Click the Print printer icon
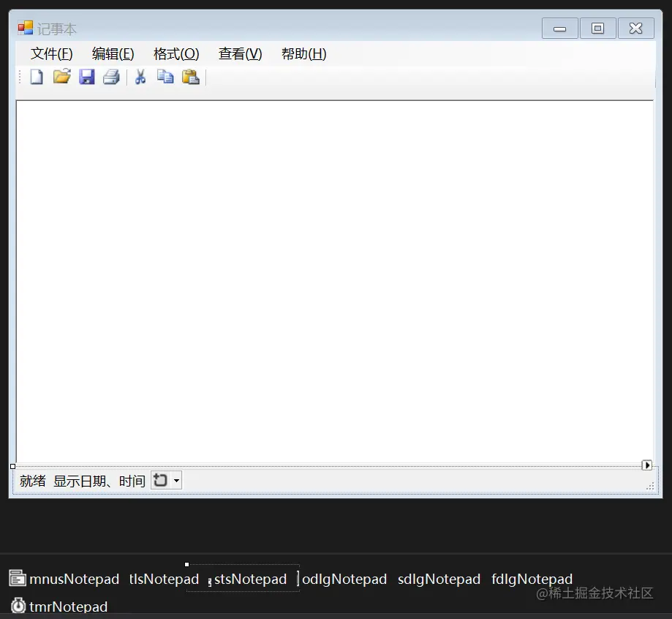 111,76
